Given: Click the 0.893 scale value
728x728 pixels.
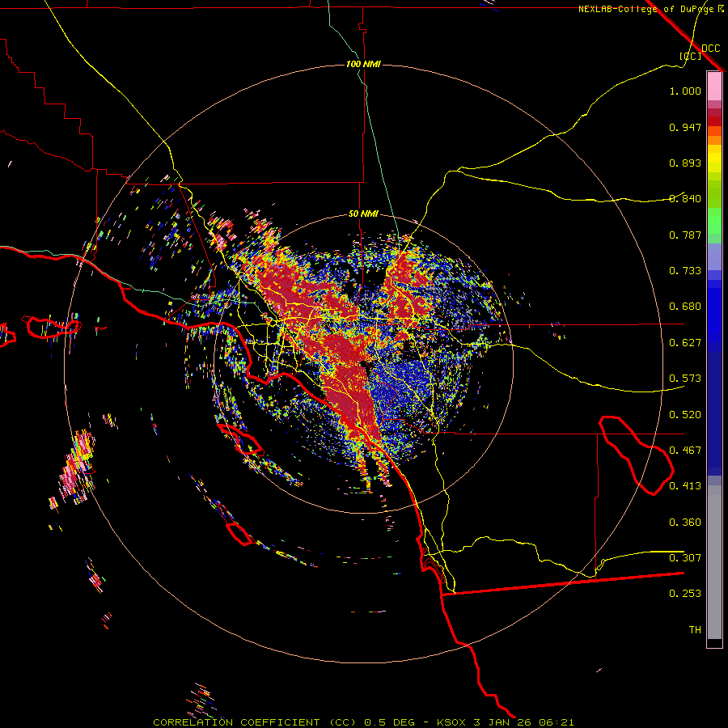Looking at the screenshot, I should point(685,163).
